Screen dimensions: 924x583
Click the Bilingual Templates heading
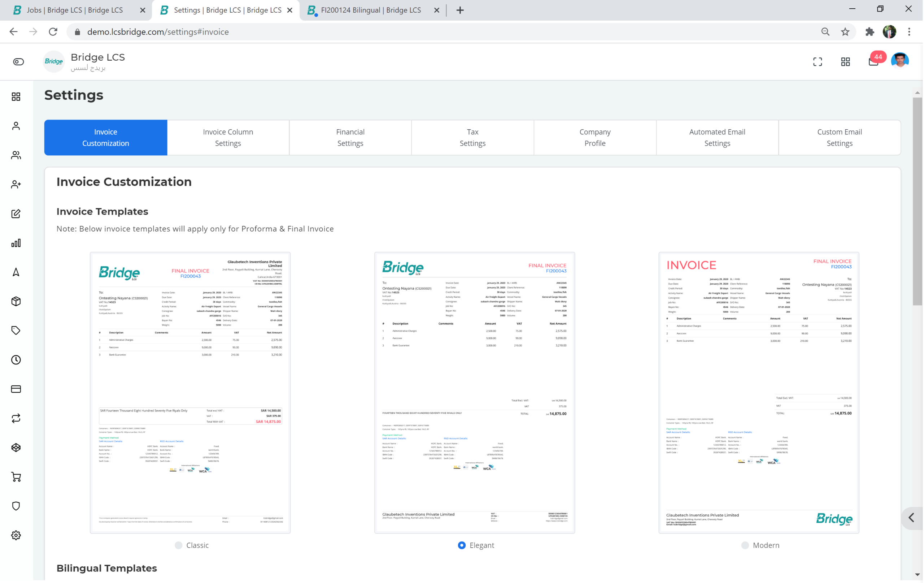click(x=107, y=568)
